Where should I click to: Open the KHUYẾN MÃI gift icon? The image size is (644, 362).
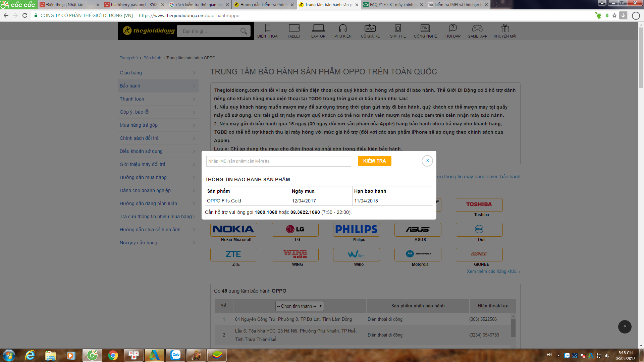point(505,31)
